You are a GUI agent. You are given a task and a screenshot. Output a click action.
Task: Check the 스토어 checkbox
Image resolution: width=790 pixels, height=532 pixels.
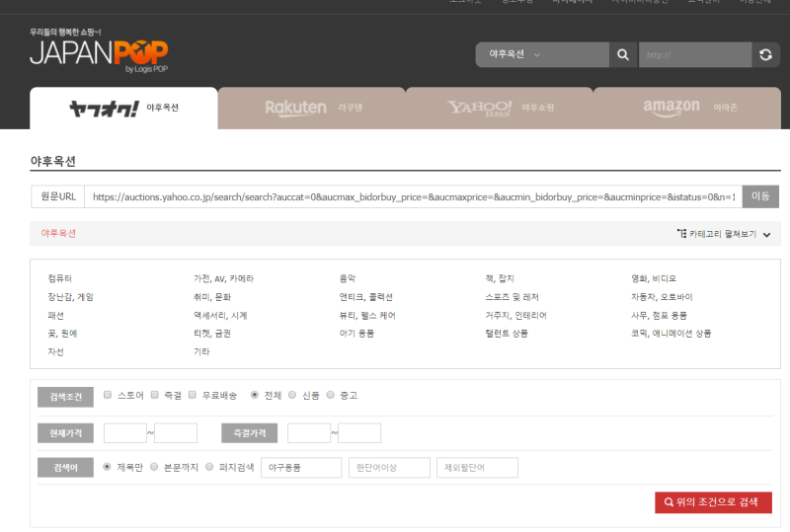pos(108,395)
